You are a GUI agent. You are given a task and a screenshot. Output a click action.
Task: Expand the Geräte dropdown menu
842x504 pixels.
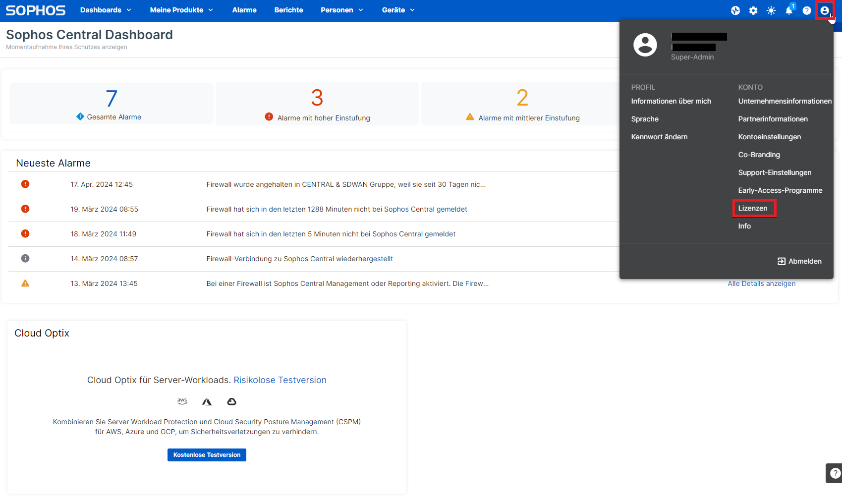398,10
